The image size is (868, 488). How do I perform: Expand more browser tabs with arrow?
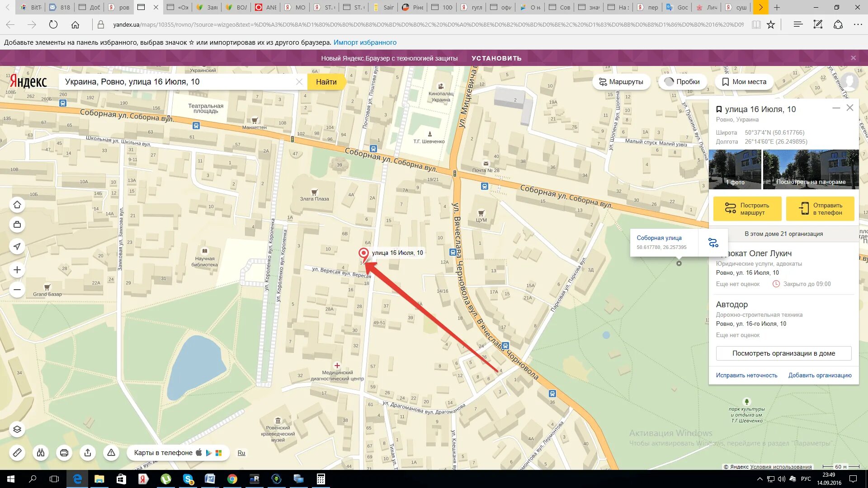click(760, 7)
